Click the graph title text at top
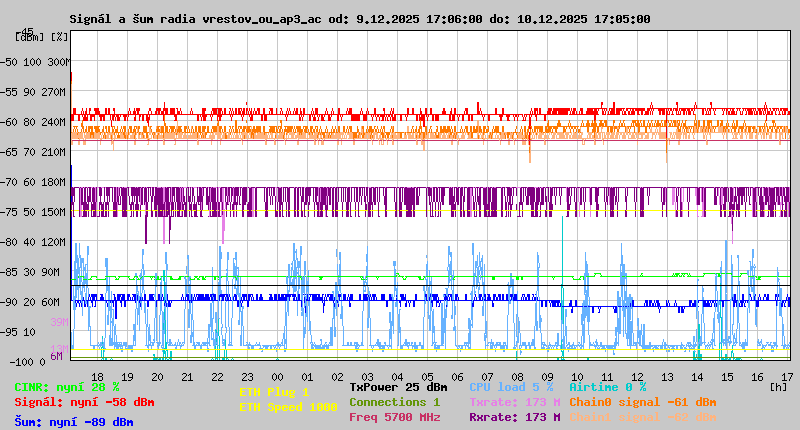The width and height of the screenshot is (800, 430). click(360, 19)
